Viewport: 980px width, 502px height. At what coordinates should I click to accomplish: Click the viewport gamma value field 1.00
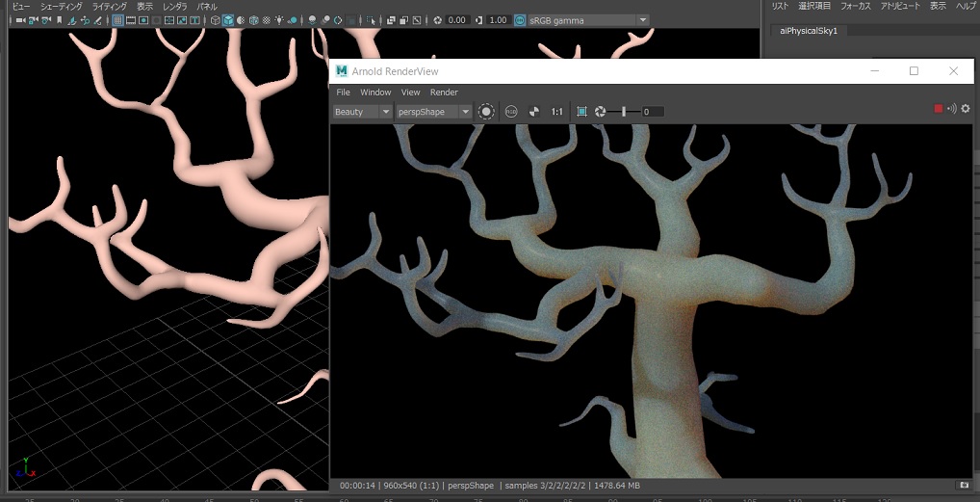498,20
